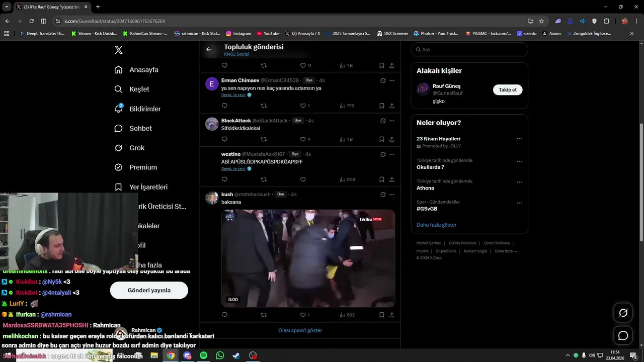Open Spotify from the taskbar
The image size is (644, 362).
(203, 355)
